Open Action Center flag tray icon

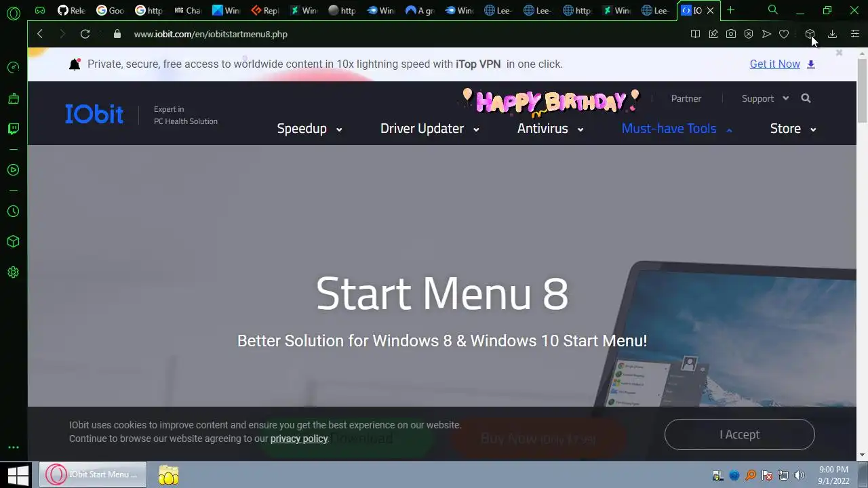click(x=767, y=475)
